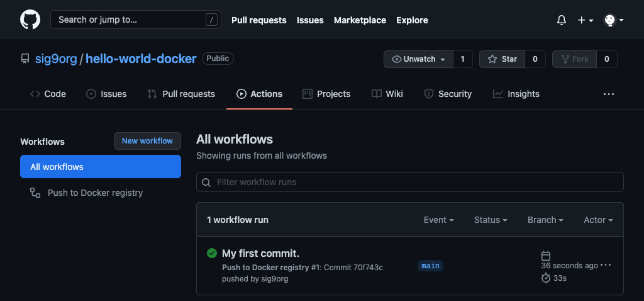Expand the Status filter dropdown
Image resolution: width=644 pixels, height=301 pixels.
tap(491, 220)
